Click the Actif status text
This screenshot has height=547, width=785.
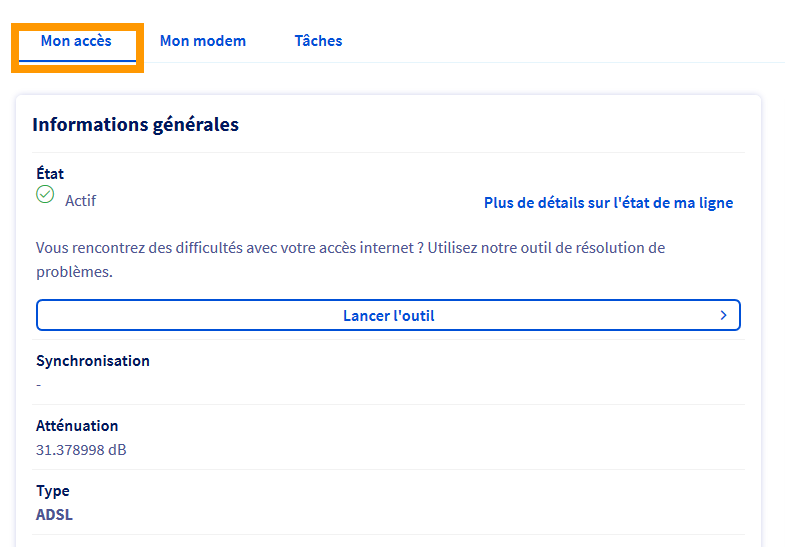pyautogui.click(x=80, y=201)
